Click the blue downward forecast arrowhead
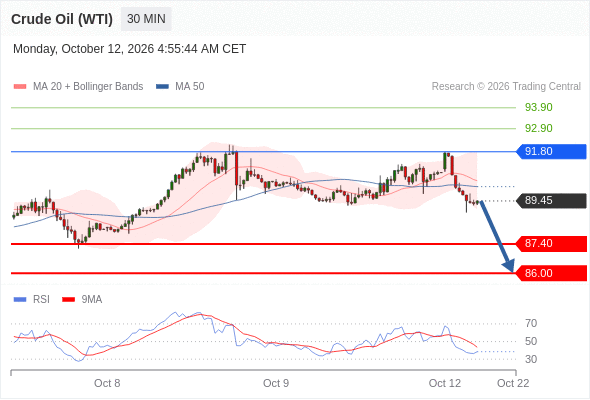Screen dimensions: 590x400 (509, 266)
